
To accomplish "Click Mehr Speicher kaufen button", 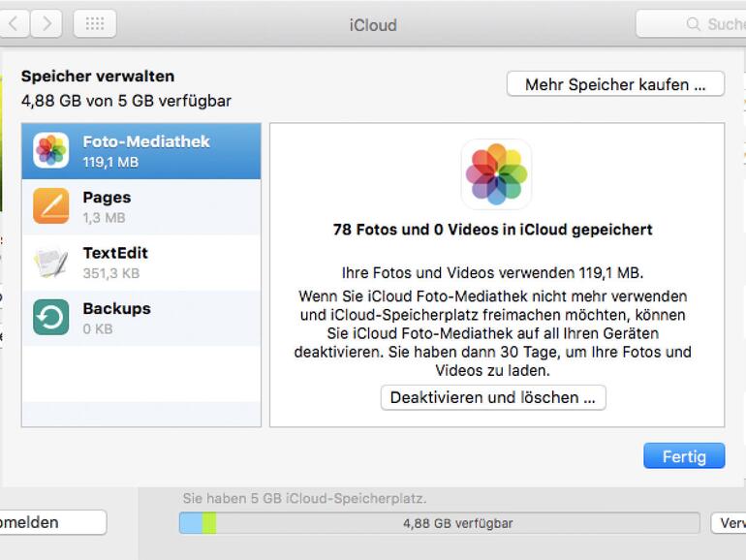I will point(615,84).
